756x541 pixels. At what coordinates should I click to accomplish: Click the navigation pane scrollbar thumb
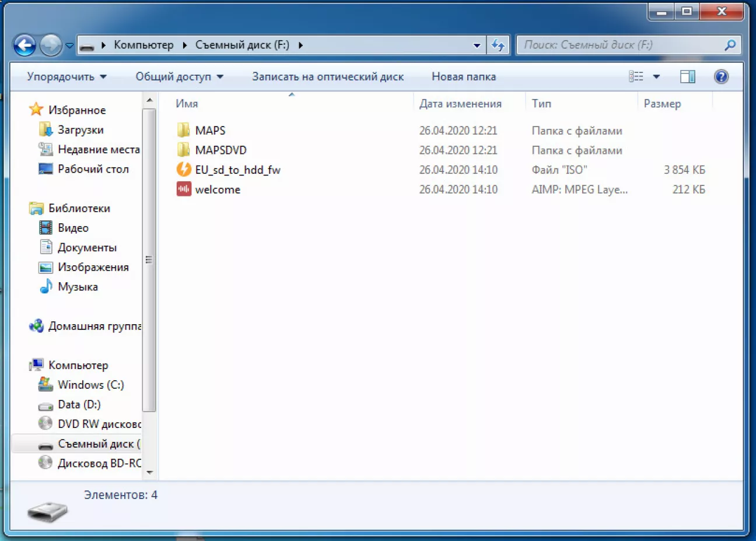pyautogui.click(x=149, y=259)
